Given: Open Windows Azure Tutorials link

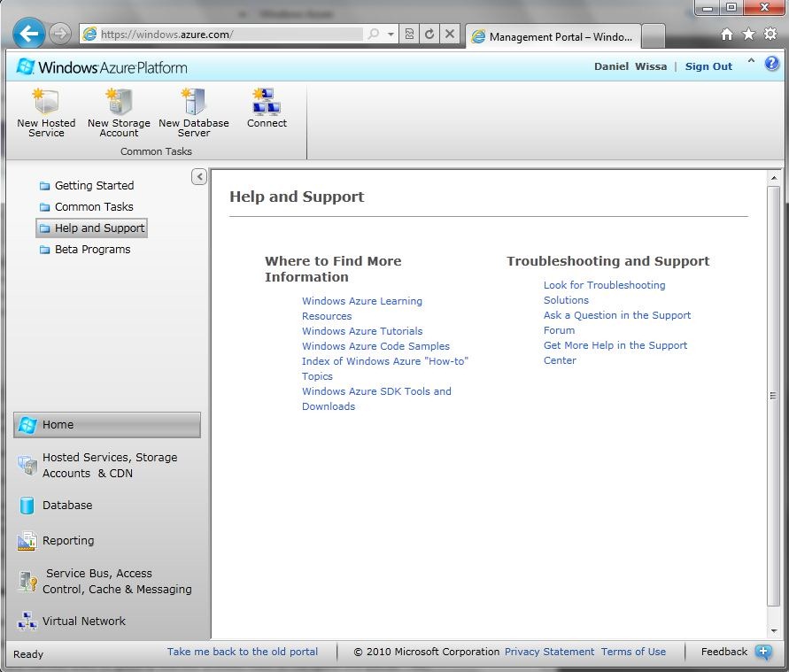Looking at the screenshot, I should coord(362,331).
